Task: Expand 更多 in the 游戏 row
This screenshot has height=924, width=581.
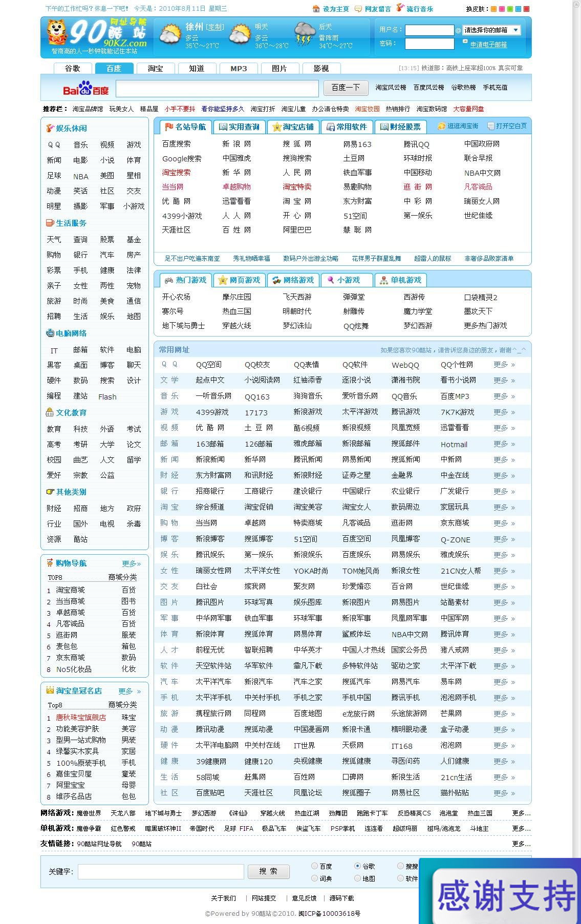Action: [504, 412]
